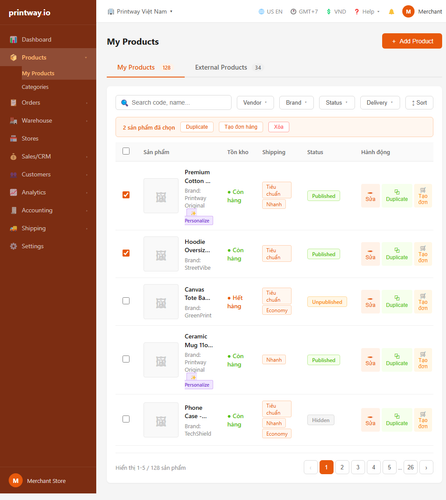Screen dimensions: 446x500
Task: Open notifications bell icon
Action: tap(391, 12)
